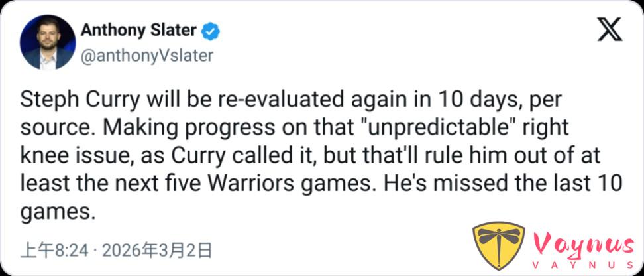The width and height of the screenshot is (644, 276).
Task: Click the pink "Vaynus" script watermark text
Action: [582, 245]
